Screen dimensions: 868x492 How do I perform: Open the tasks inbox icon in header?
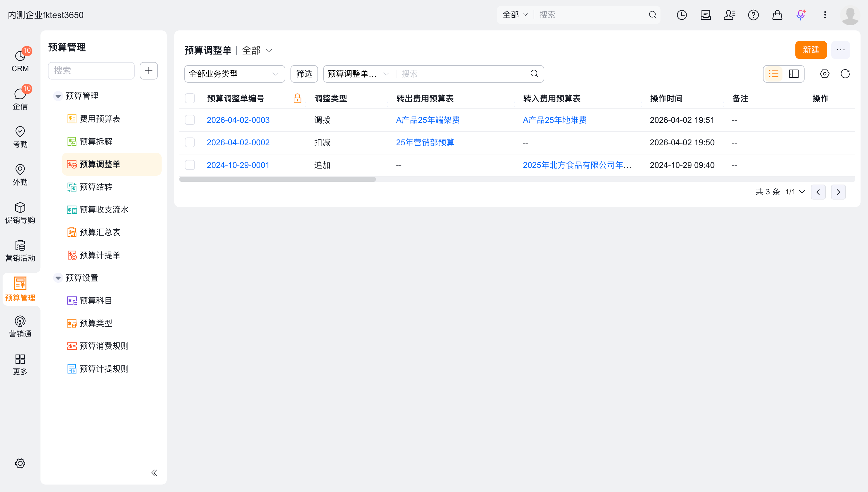click(706, 15)
